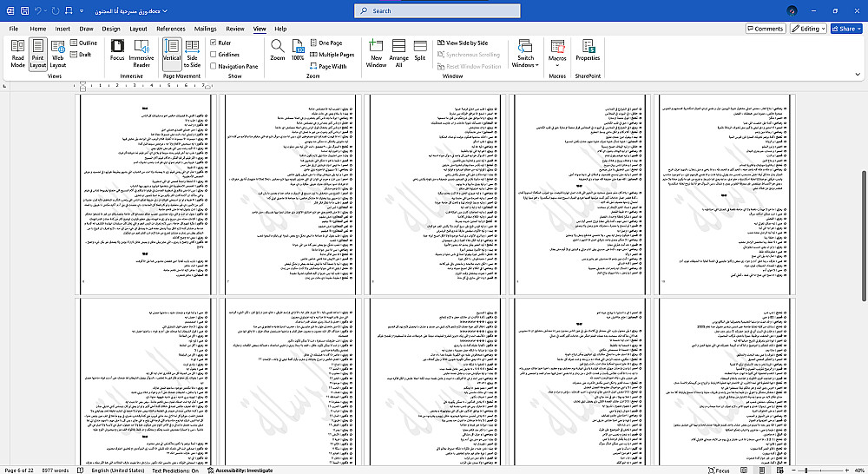Image resolution: width=868 pixels, height=474 pixels.
Task: Enable View Side by Side
Action: (463, 43)
